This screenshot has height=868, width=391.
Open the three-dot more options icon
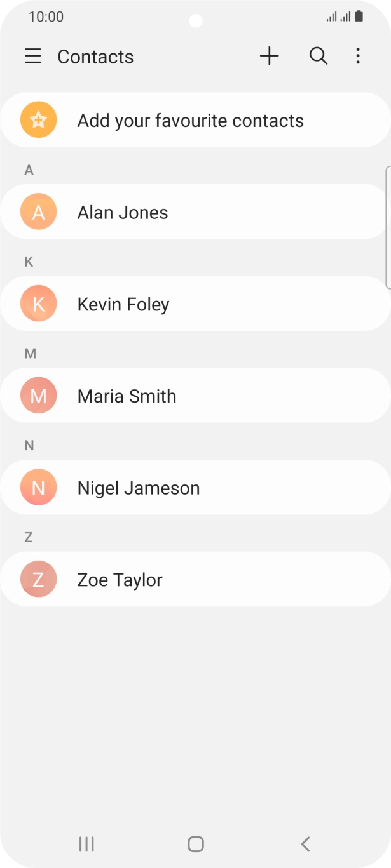(x=358, y=56)
